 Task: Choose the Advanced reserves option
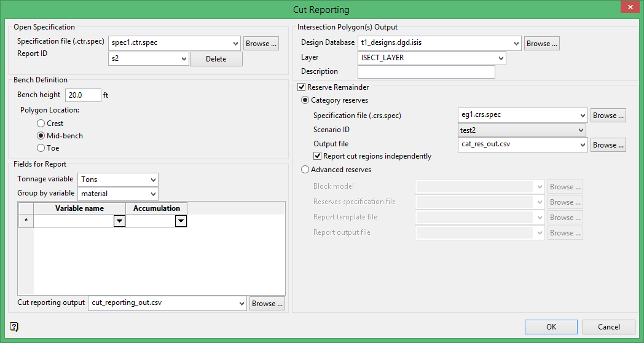pyautogui.click(x=305, y=170)
